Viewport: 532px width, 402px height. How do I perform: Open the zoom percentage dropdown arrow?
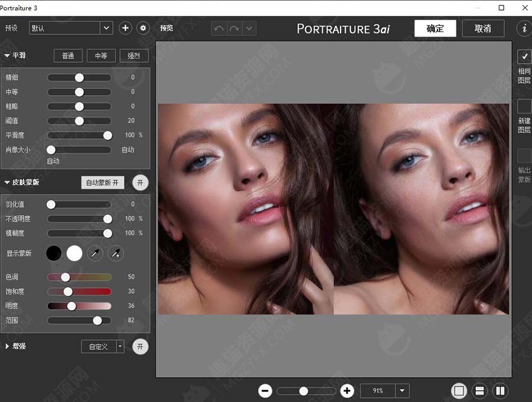pyautogui.click(x=402, y=390)
